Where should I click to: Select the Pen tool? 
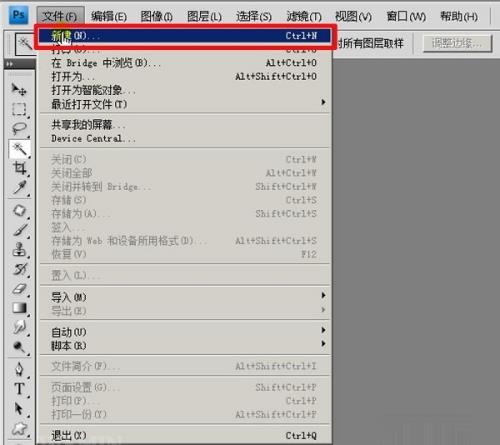pos(19,369)
